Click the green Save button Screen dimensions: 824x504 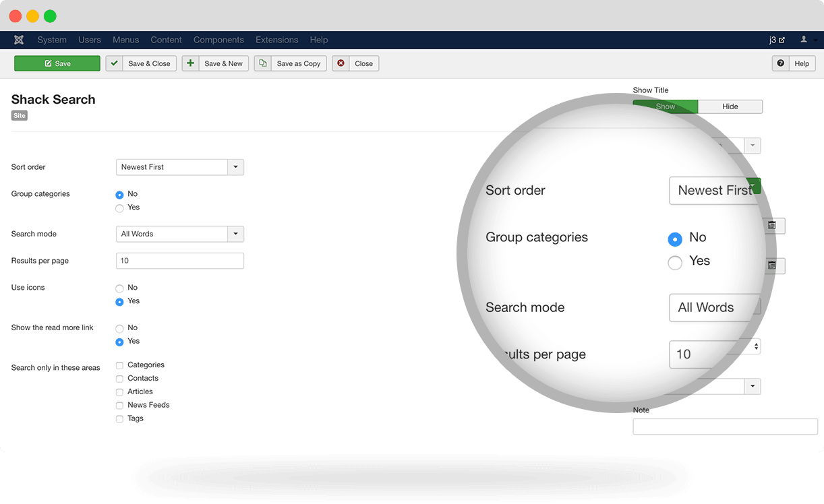point(57,63)
